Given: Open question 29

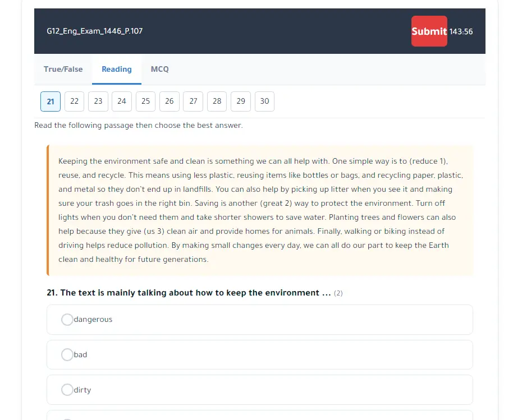Looking at the screenshot, I should (x=241, y=101).
